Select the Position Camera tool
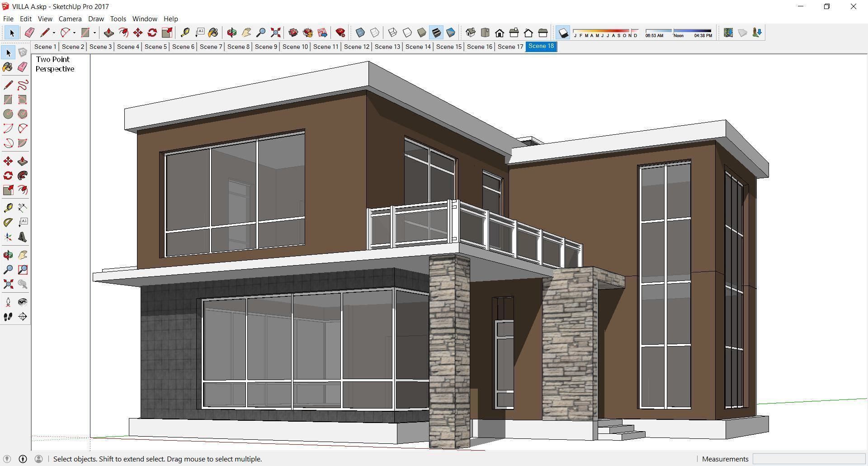 click(x=8, y=302)
